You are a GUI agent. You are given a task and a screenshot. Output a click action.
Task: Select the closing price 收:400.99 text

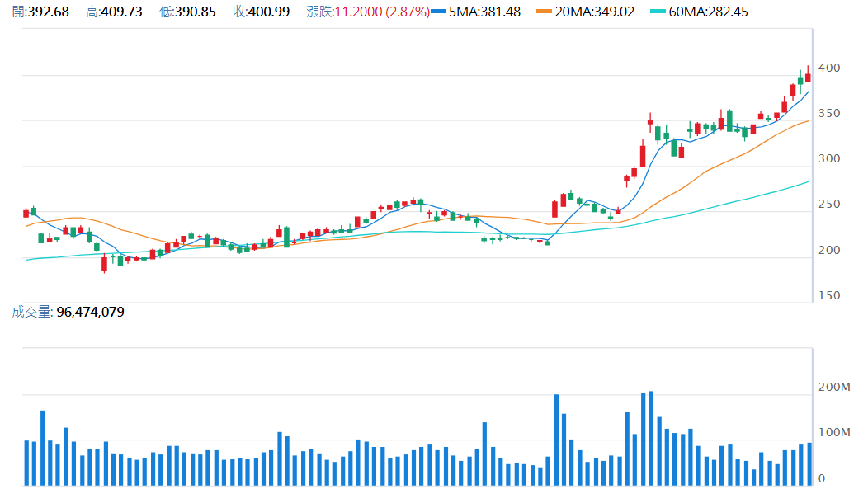tap(261, 12)
